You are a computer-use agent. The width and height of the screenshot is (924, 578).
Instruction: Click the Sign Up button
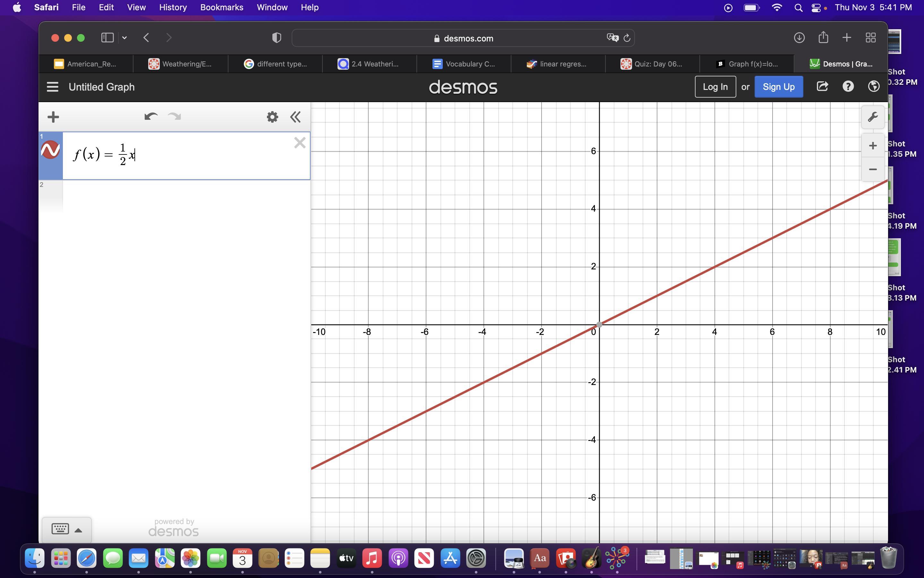779,87
